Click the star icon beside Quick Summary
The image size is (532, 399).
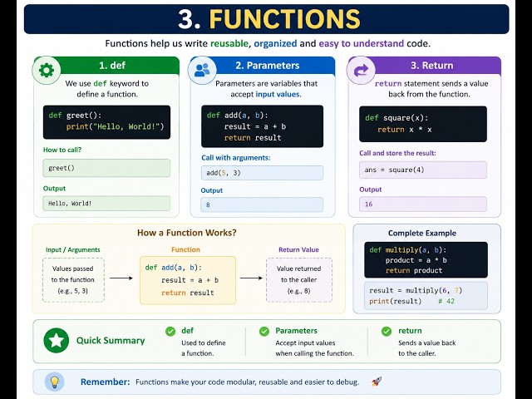57,340
